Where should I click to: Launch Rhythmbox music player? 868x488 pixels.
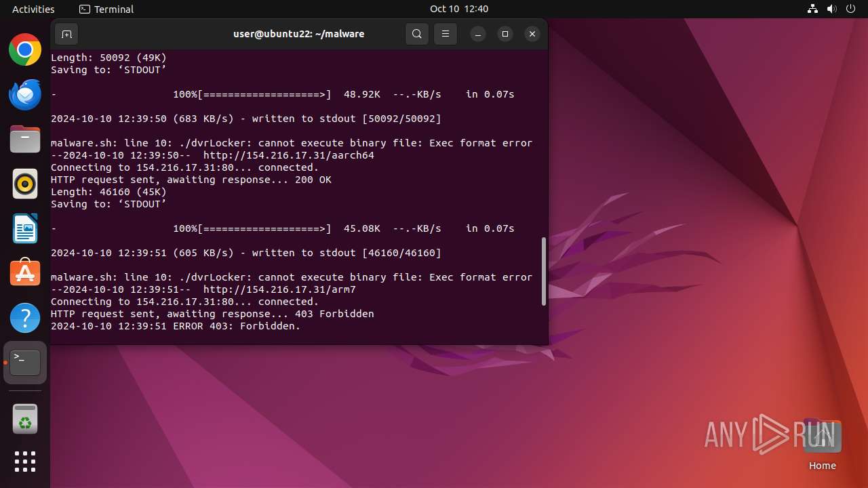25,184
